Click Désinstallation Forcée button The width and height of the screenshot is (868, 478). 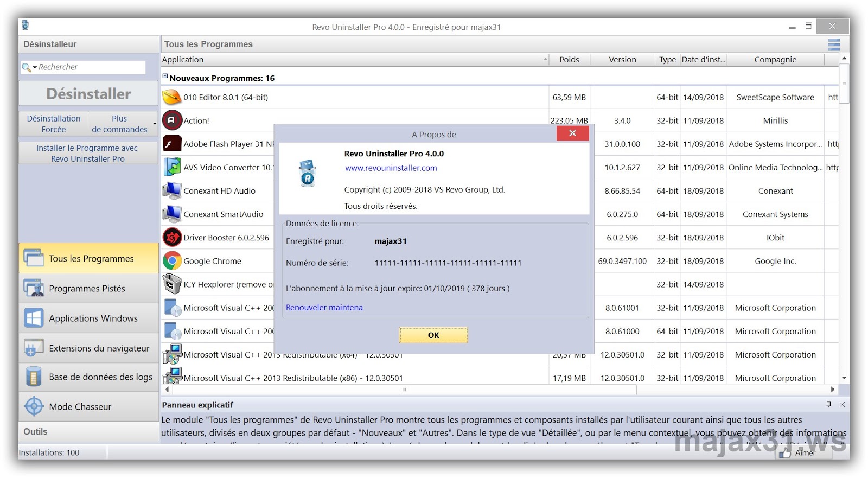(54, 124)
